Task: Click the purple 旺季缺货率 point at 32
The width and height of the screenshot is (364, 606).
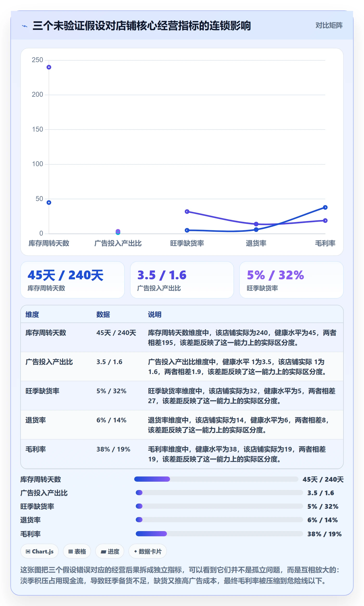Action: 187,211
